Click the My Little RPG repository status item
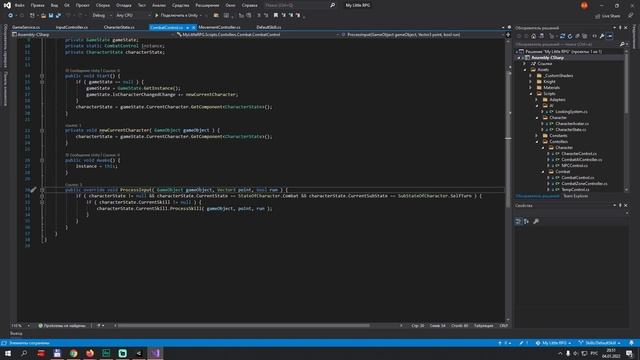This screenshot has width=640, height=360. (x=554, y=343)
